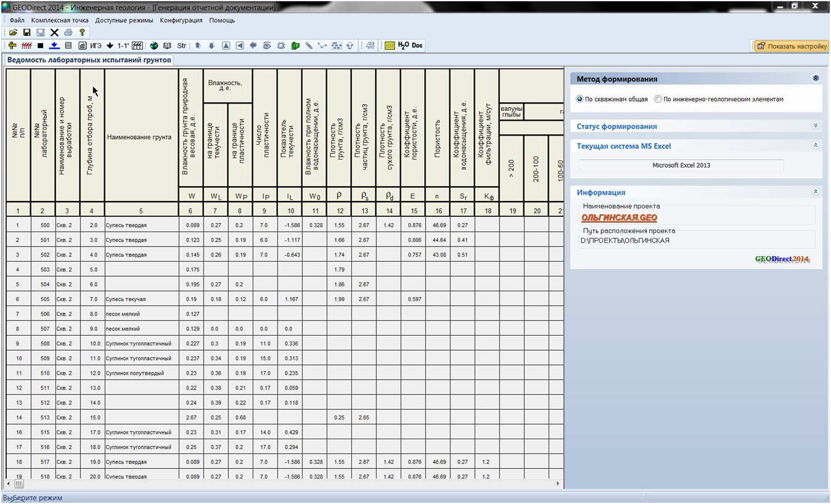
Task: Collapse the 'Метод формирования' section
Action: pos(816,79)
